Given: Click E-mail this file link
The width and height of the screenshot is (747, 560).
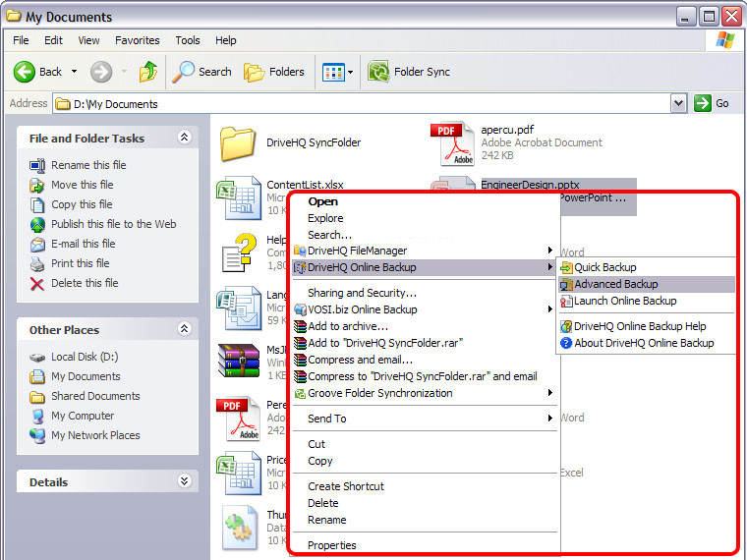Looking at the screenshot, I should (83, 244).
